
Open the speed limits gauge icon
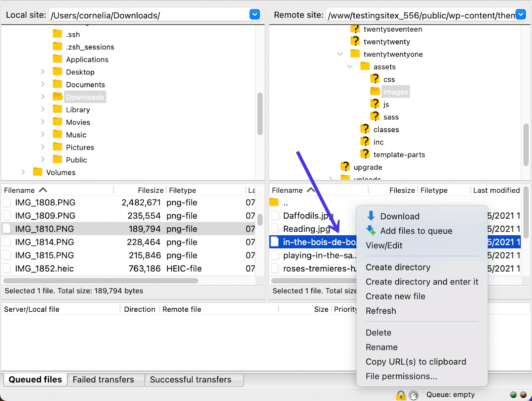[x=413, y=395]
